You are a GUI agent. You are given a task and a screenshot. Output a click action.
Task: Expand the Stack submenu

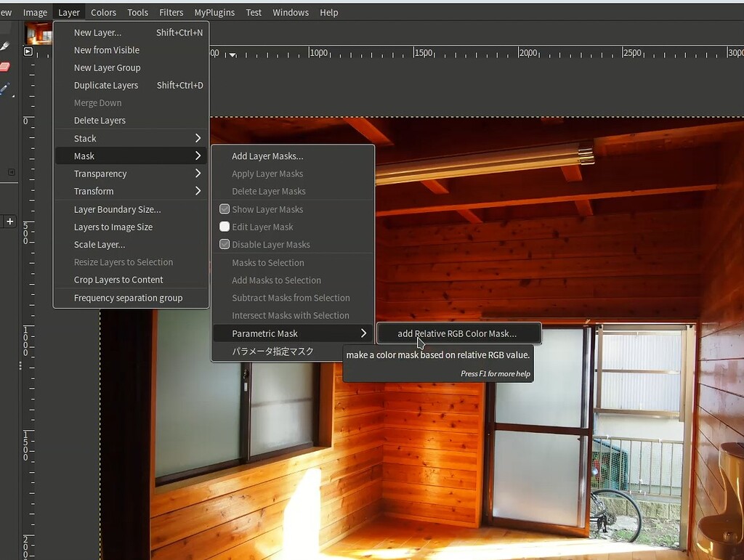click(x=85, y=138)
